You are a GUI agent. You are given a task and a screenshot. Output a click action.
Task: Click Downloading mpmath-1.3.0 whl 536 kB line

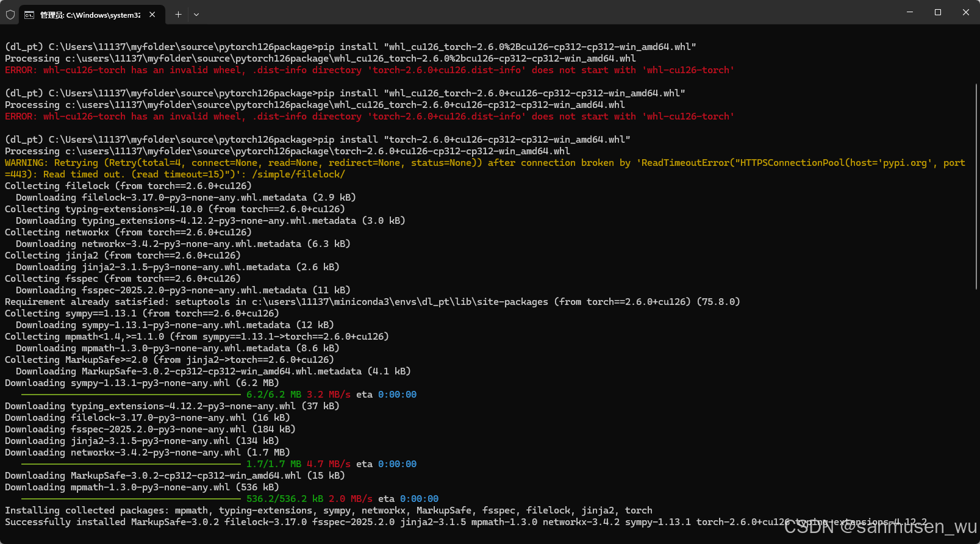[x=141, y=487]
